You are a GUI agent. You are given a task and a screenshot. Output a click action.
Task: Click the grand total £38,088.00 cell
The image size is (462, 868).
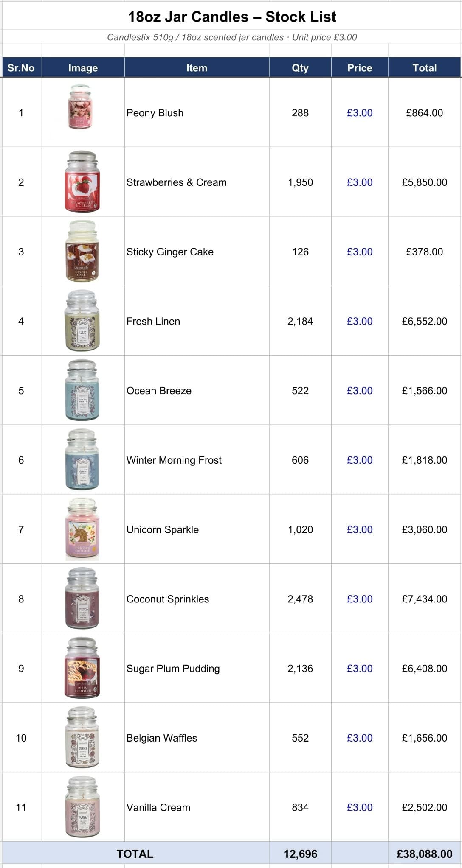point(425,854)
